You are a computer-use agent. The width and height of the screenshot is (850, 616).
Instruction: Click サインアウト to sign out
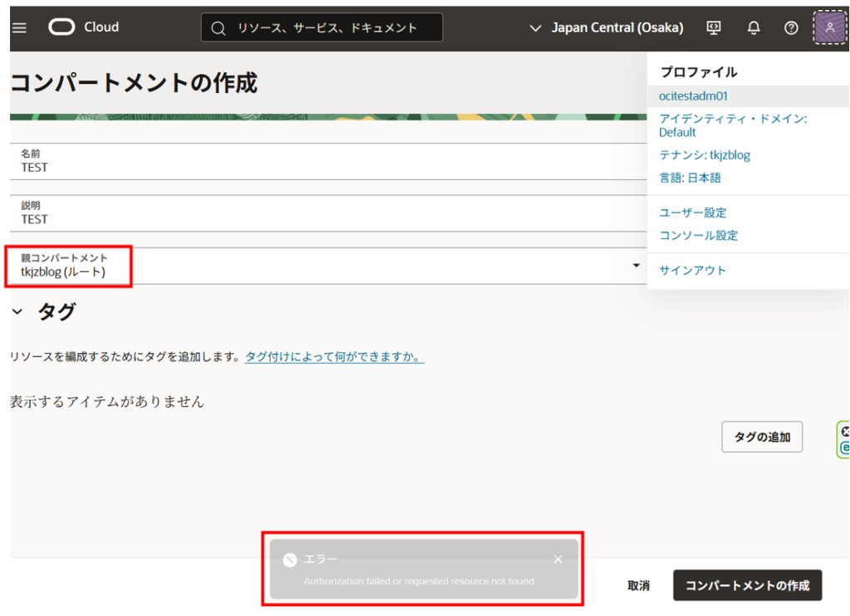[x=692, y=271]
